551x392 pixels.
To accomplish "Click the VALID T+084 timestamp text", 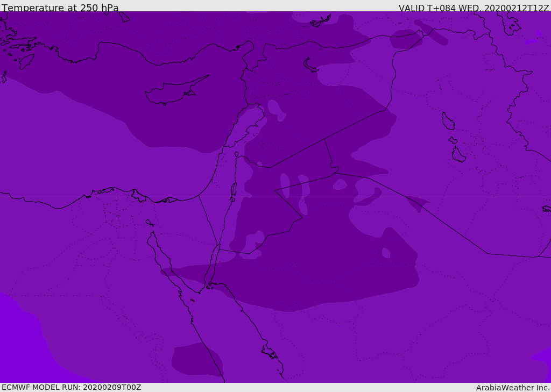I will 474,8.
